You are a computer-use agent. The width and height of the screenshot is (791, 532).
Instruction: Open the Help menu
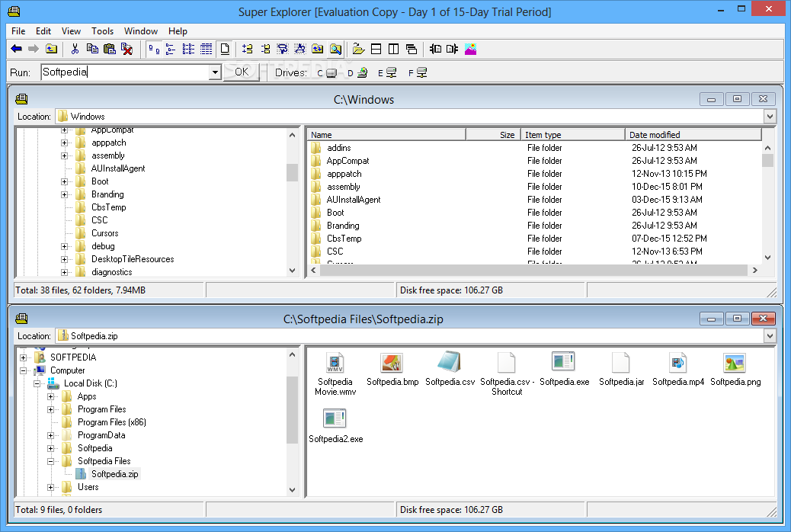178,30
